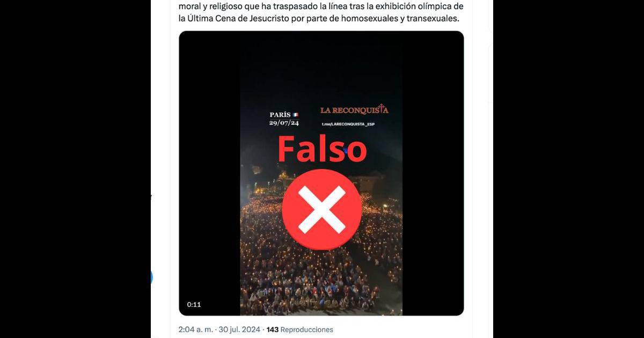Click the 30 jul. 2024 date
The height and width of the screenshot is (338, 644).
coord(239,329)
